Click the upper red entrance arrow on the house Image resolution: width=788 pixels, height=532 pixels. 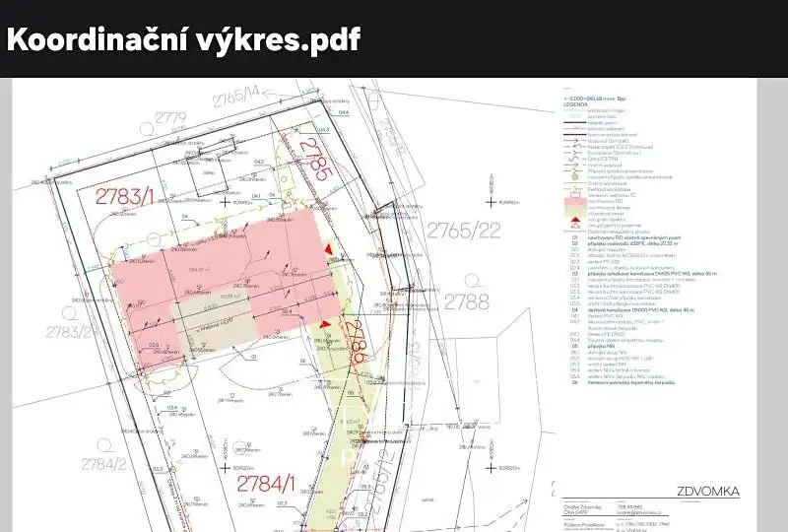(328, 249)
